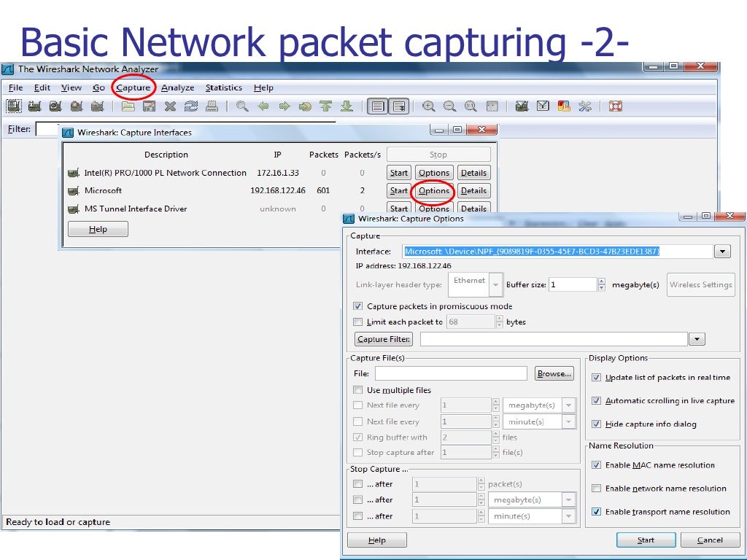Viewport: 747px width, 560px height.
Task: Stop the running capture via toolbar
Action: [x=77, y=106]
